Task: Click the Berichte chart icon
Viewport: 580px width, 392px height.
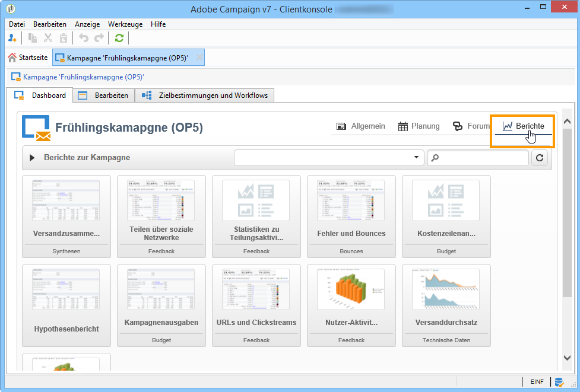Action: coord(508,126)
